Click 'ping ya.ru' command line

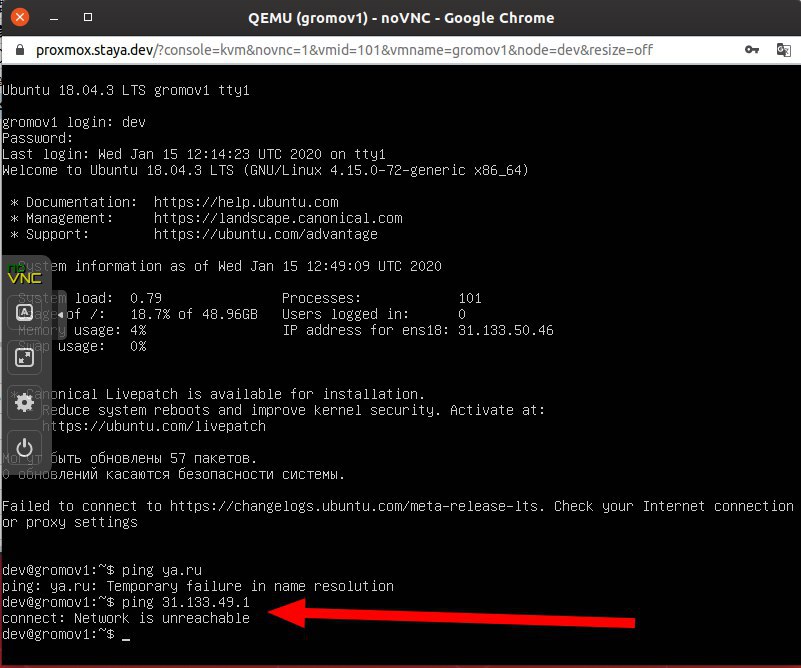pos(102,570)
